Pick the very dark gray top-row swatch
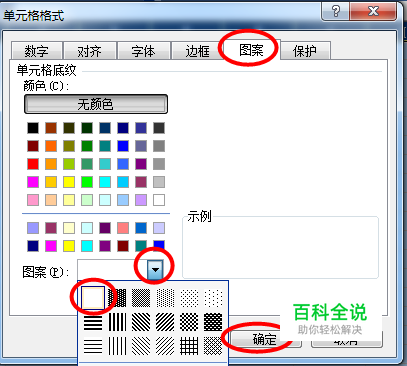The height and width of the screenshot is (366, 407). [159, 128]
